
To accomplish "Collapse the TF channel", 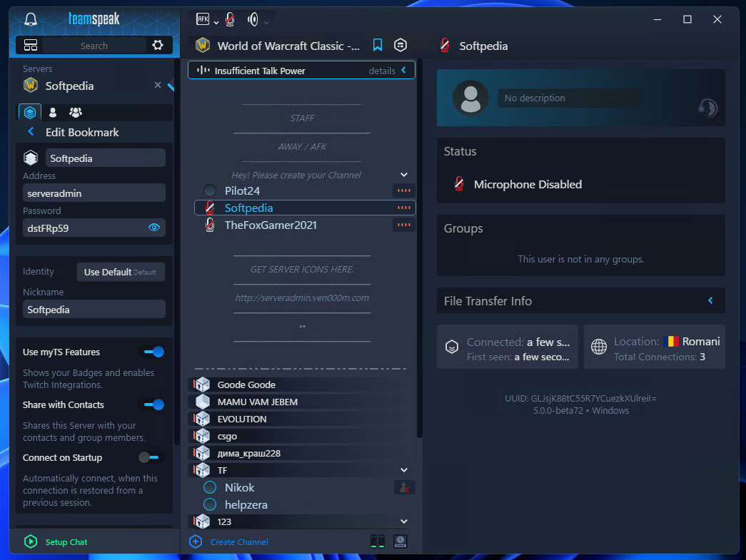I will point(404,470).
